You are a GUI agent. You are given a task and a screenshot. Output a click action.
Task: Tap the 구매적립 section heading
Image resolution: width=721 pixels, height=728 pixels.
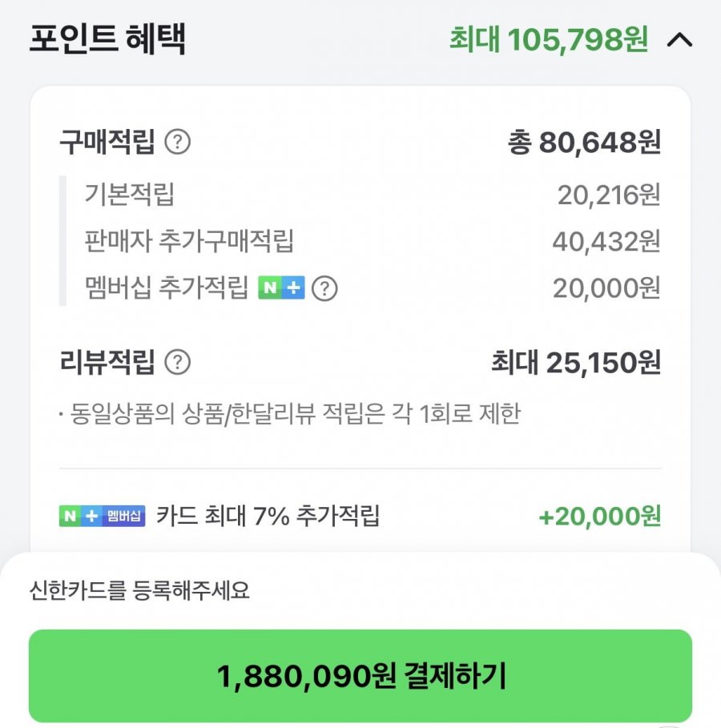click(x=107, y=143)
